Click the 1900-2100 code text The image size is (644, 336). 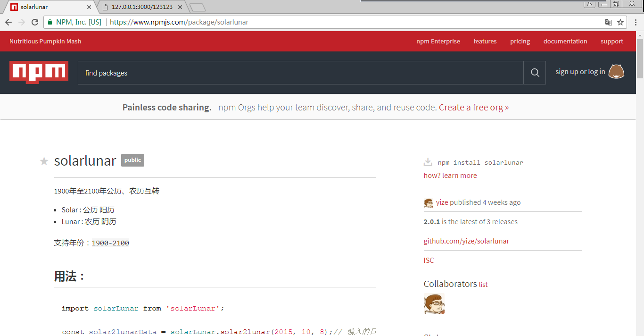click(110, 243)
